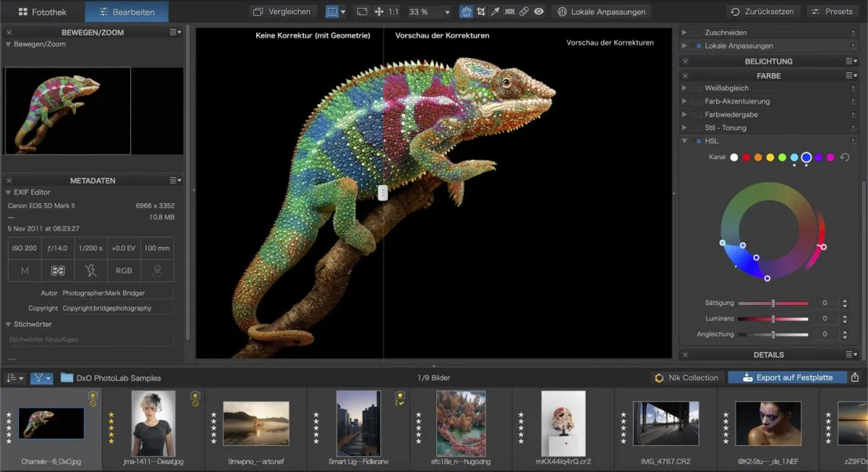Select the hand pan tool
This screenshot has height=472, width=868.
[x=466, y=12]
